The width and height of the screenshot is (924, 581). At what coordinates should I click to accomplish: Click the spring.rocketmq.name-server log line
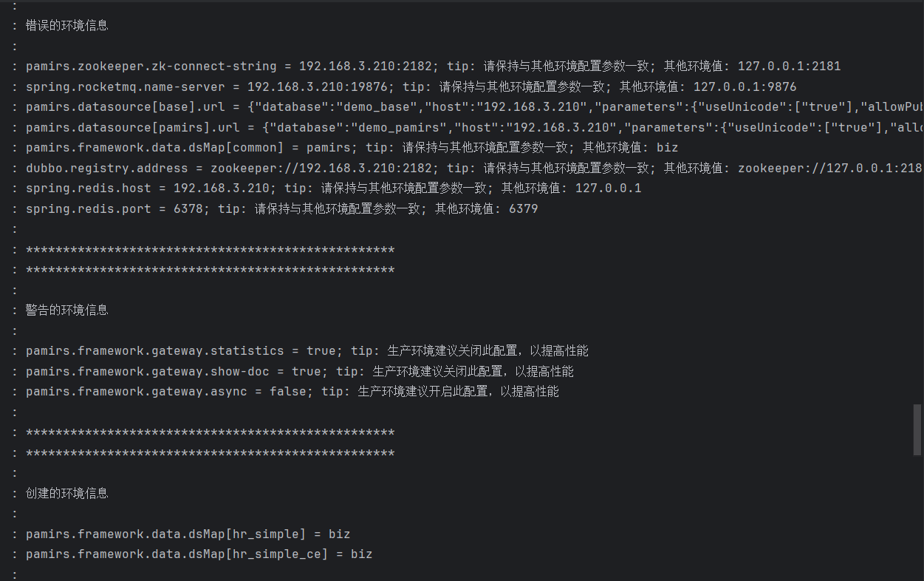point(411,86)
